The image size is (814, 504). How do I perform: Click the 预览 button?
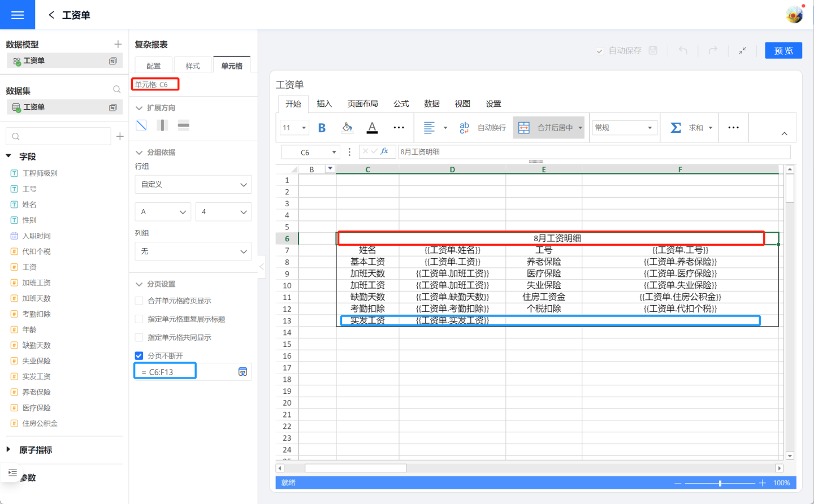(x=783, y=51)
